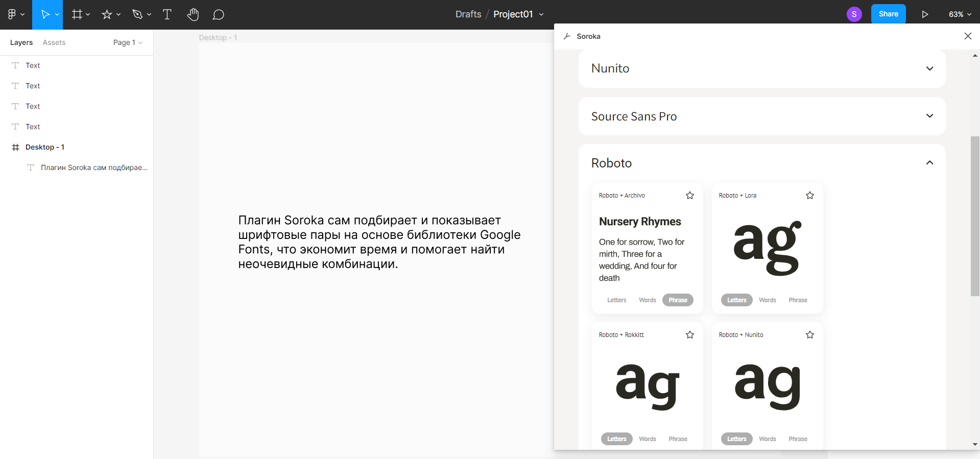Open the Project01 file name dropdown

tap(541, 14)
